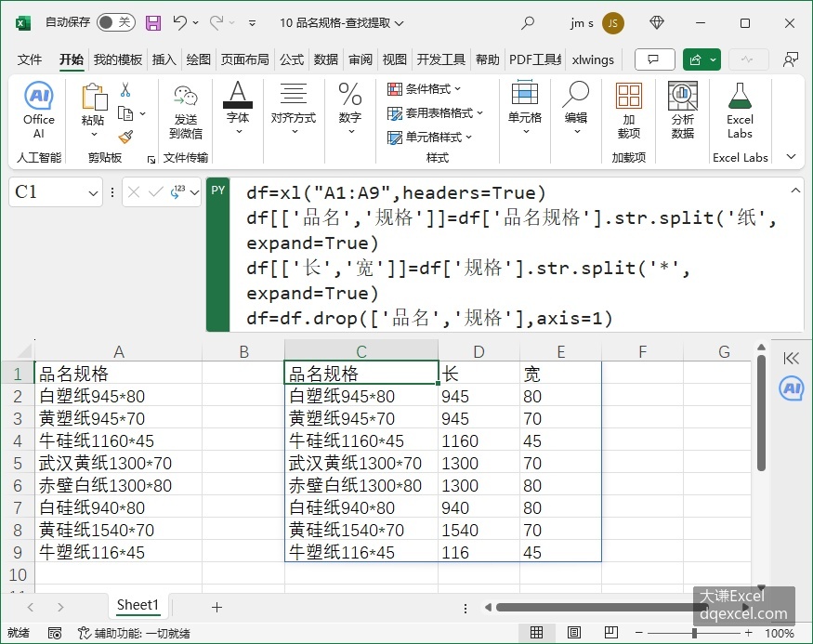Open Cell Styles (单元格样式) dropdown

430,137
